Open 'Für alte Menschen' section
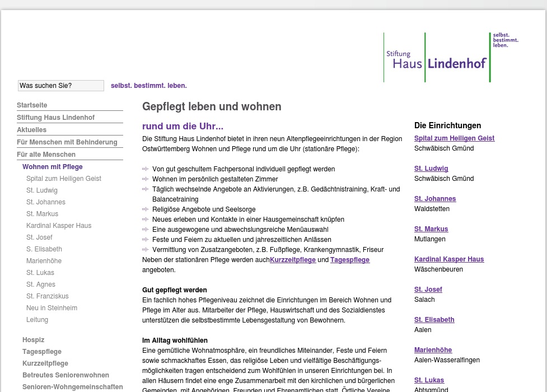This screenshot has width=547, height=392. [x=46, y=154]
